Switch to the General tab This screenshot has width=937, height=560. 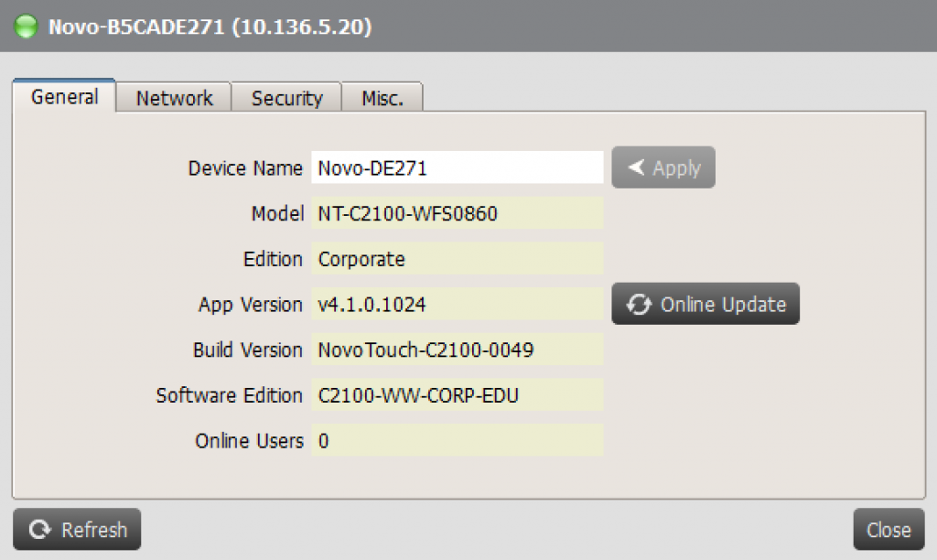click(x=64, y=96)
